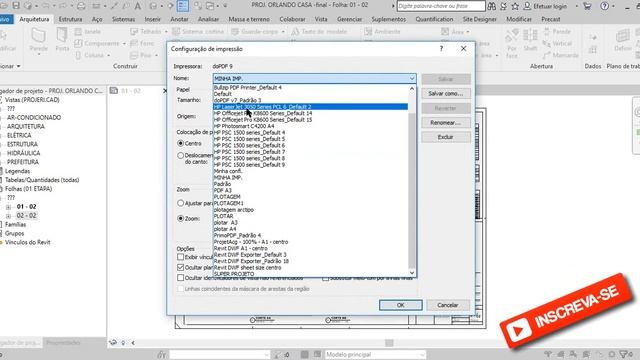The image size is (640, 360).
Task: Select the Forro ceiling tool
Action: point(142,43)
